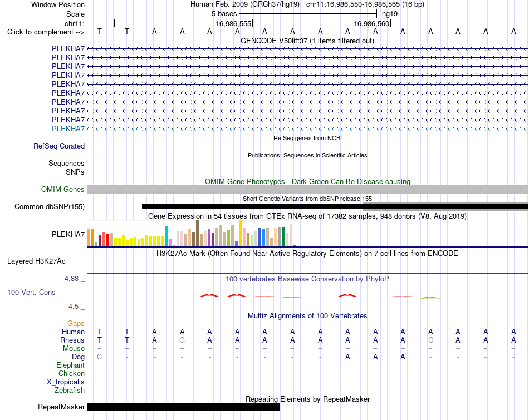Click the 'SNPs' track label
Image resolution: width=529 pixels, height=420 pixels.
click(75, 172)
